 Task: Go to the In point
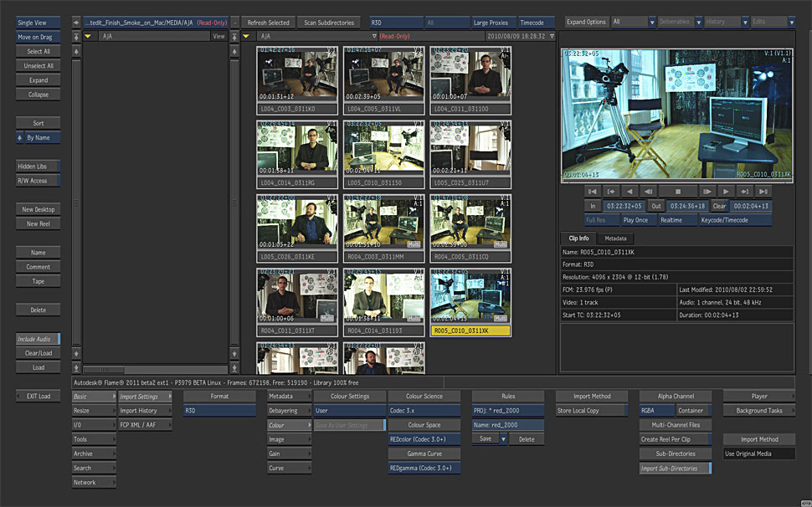(x=611, y=192)
